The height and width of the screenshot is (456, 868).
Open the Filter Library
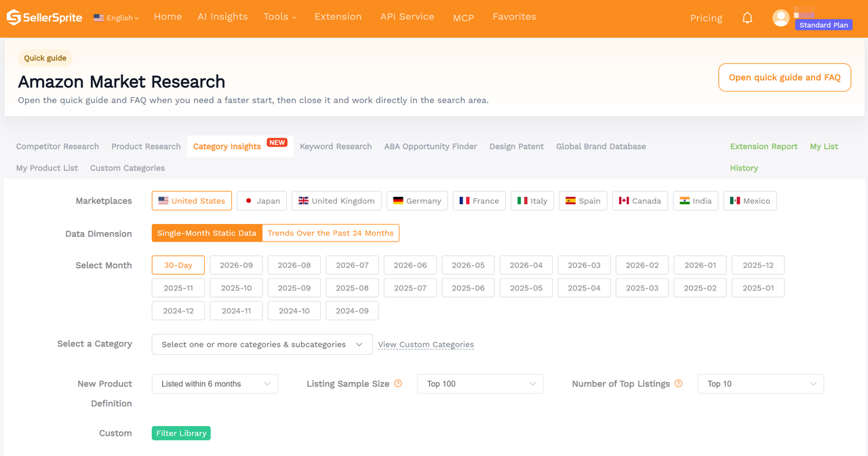click(x=181, y=434)
